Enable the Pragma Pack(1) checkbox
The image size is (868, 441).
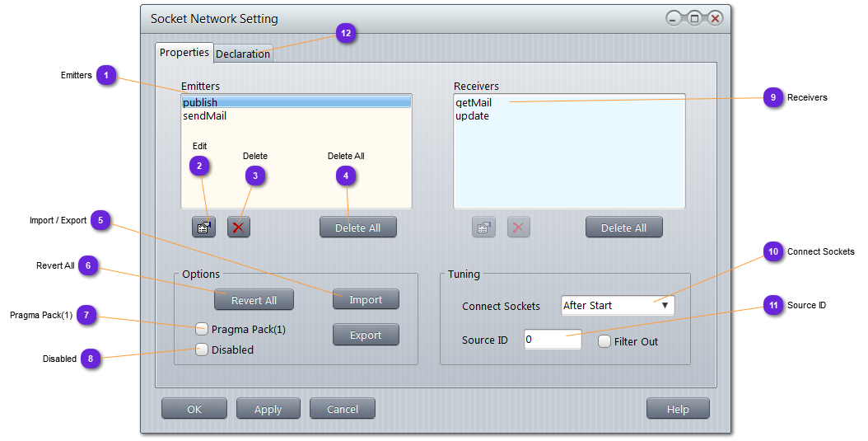(202, 329)
